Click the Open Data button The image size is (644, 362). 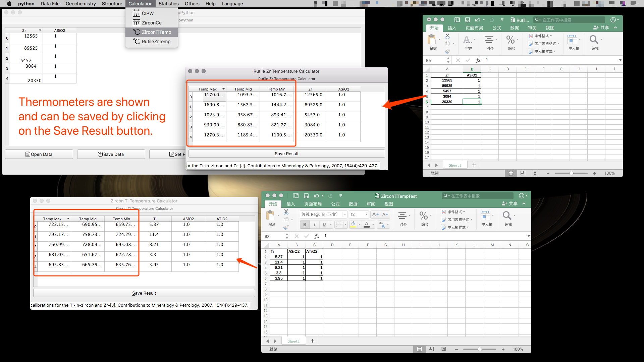click(39, 154)
